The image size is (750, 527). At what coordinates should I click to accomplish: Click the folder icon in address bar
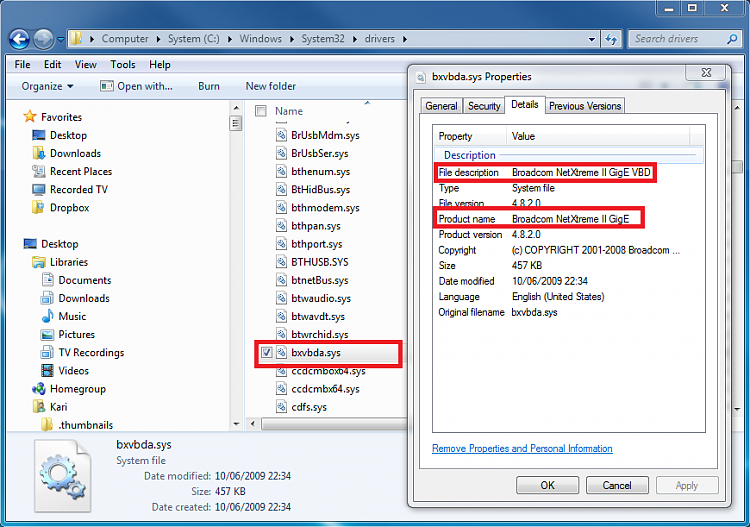coord(77,39)
